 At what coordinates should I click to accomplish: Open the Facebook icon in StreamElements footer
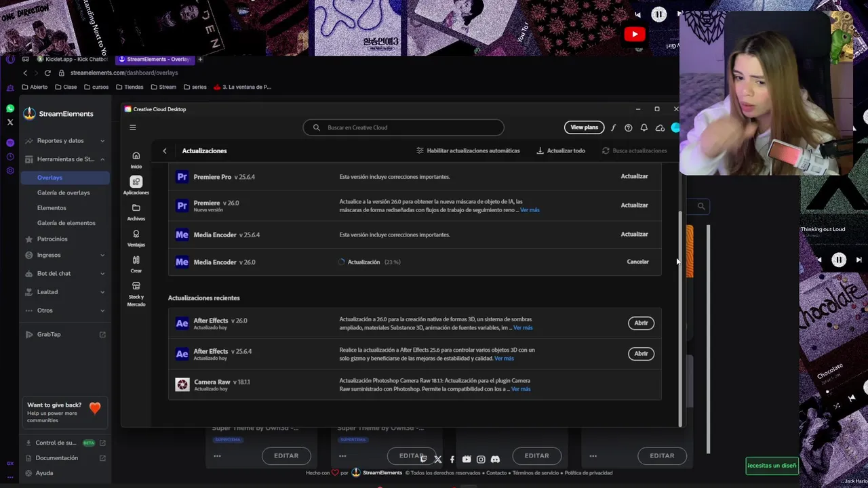(x=452, y=460)
